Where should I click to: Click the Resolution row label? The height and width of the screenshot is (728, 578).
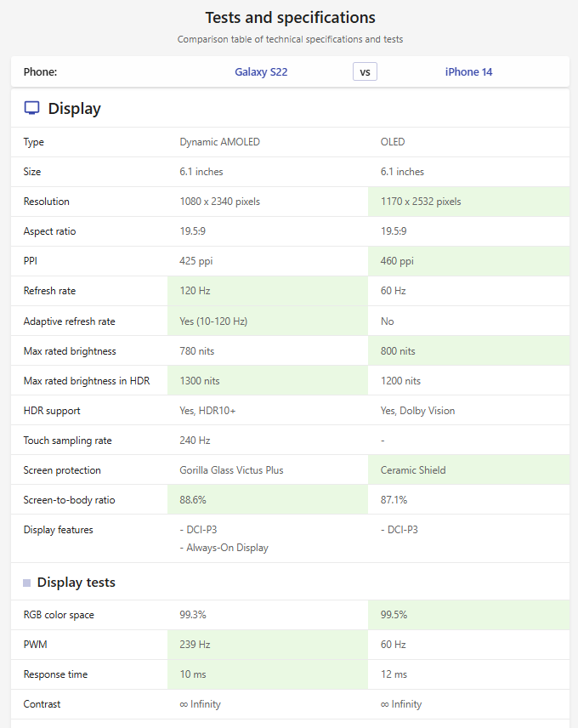47,202
